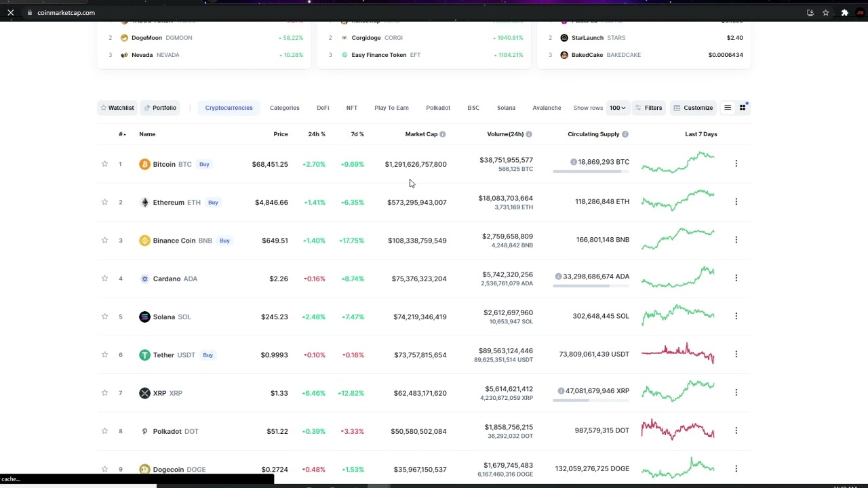Add Ethereum to watchlist via star
Viewport: 868px width, 488px height.
[104, 202]
